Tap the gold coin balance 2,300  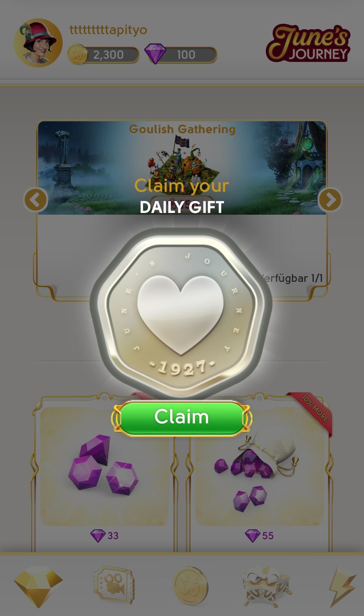tap(104, 55)
